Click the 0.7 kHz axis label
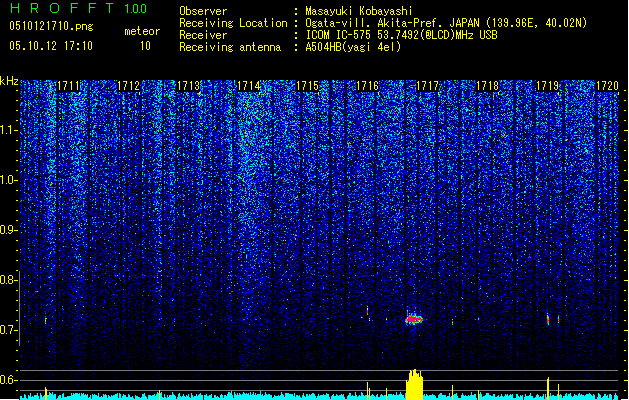 tap(8, 330)
